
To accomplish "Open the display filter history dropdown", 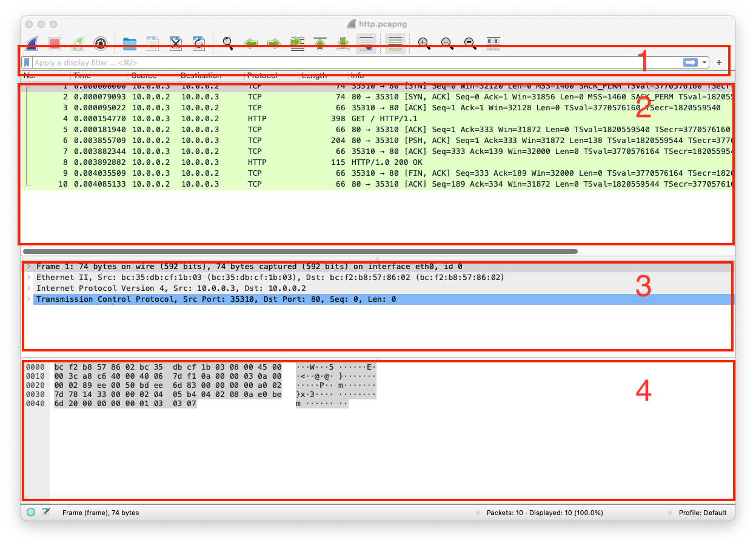I will (704, 62).
